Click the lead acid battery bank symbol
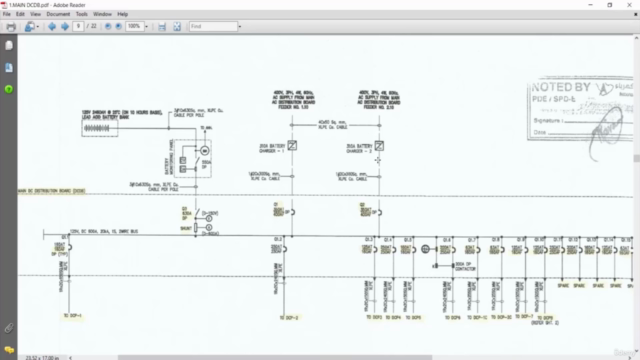 tap(100, 128)
